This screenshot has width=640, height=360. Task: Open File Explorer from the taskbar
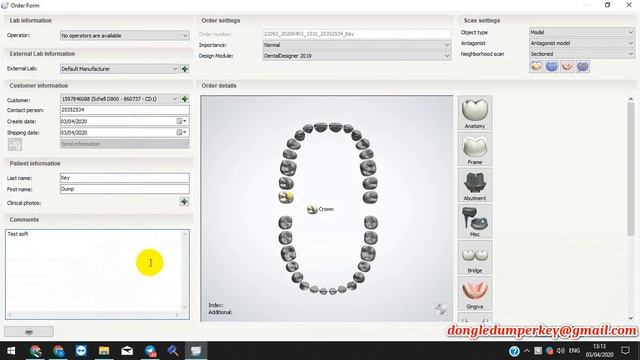(x=104, y=351)
